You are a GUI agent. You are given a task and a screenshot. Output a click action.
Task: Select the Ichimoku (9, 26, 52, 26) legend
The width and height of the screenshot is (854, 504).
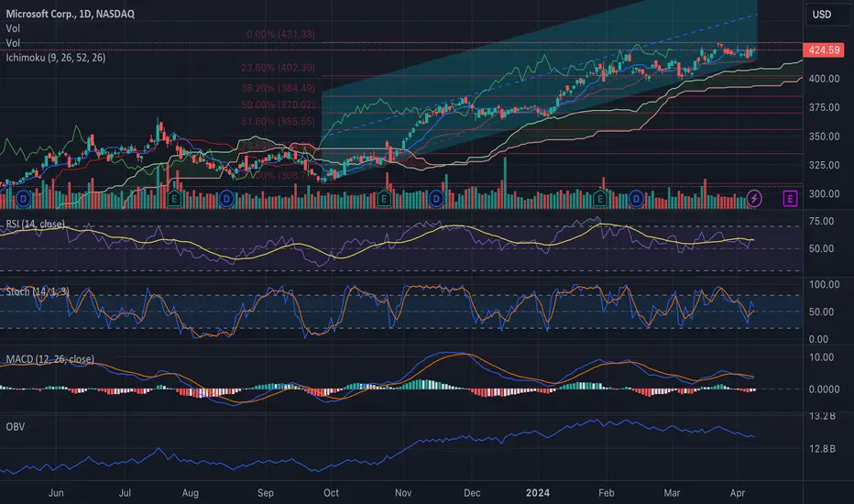56,57
